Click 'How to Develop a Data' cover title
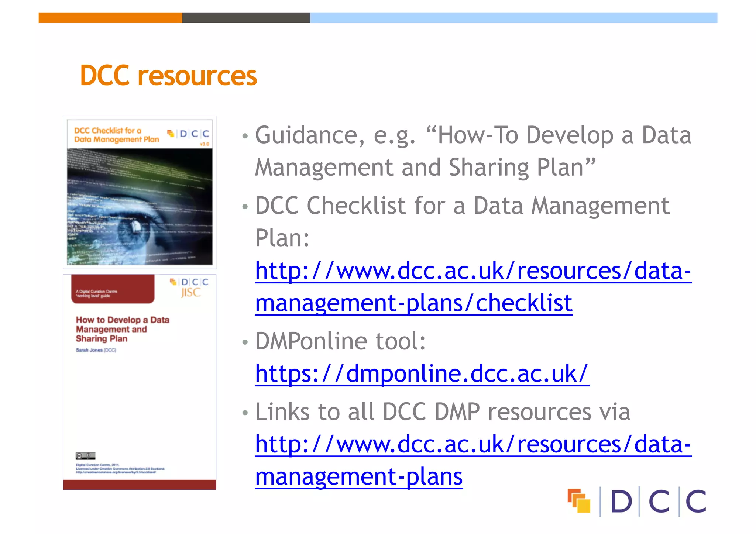 (x=123, y=320)
